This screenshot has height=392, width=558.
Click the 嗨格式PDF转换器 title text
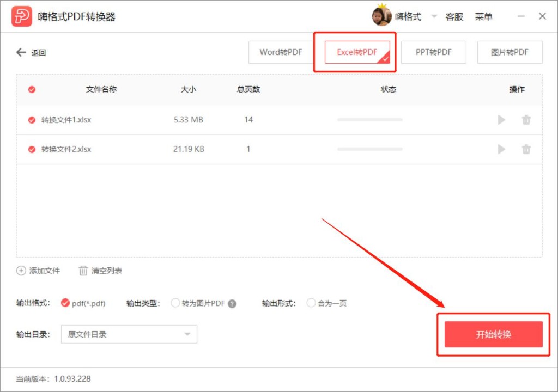coord(76,17)
